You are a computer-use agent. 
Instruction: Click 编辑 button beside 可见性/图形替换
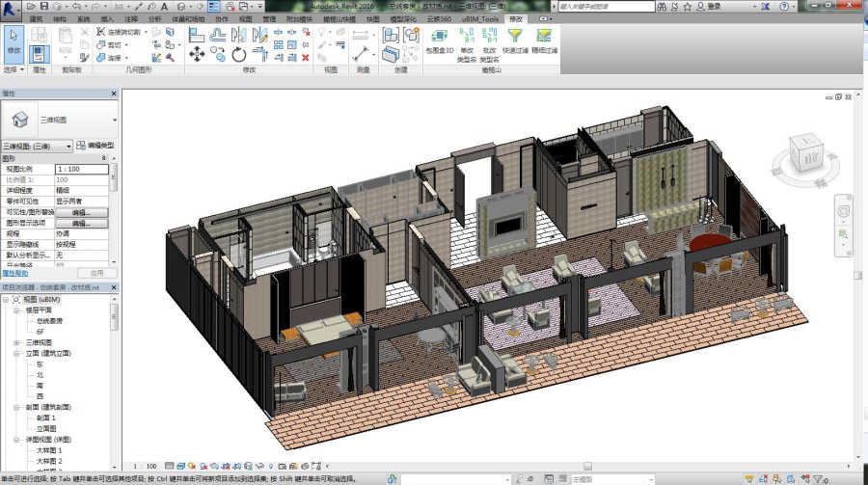click(81, 212)
